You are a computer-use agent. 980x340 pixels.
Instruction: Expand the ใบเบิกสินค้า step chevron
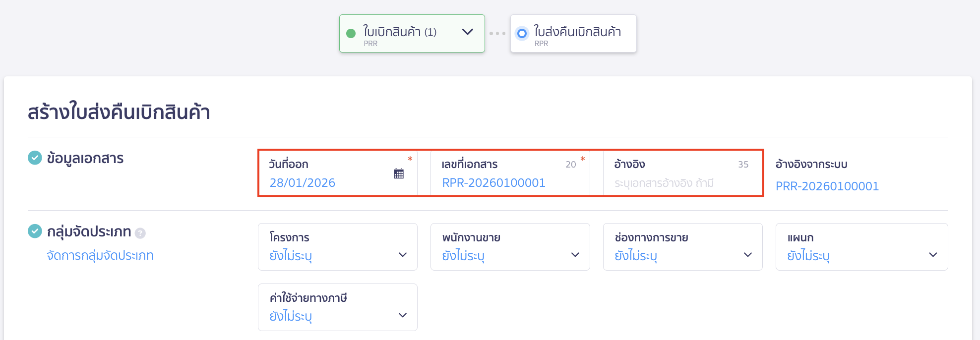(x=467, y=32)
